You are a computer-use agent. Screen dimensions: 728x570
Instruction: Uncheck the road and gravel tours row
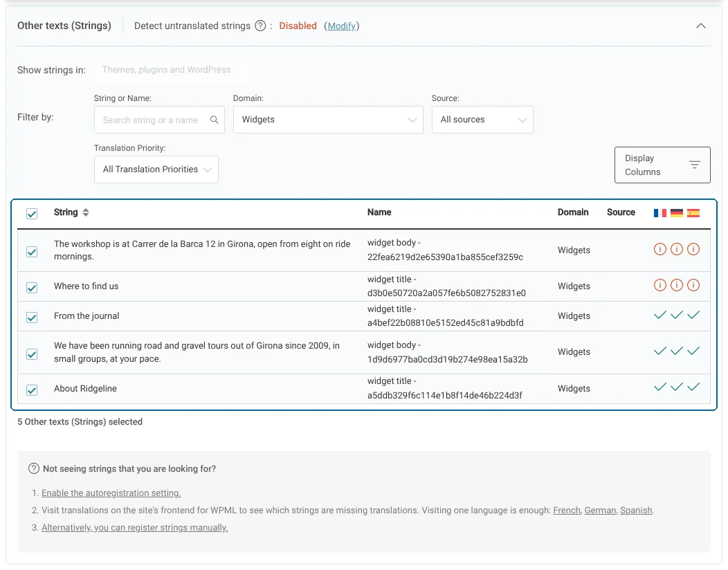(32, 354)
